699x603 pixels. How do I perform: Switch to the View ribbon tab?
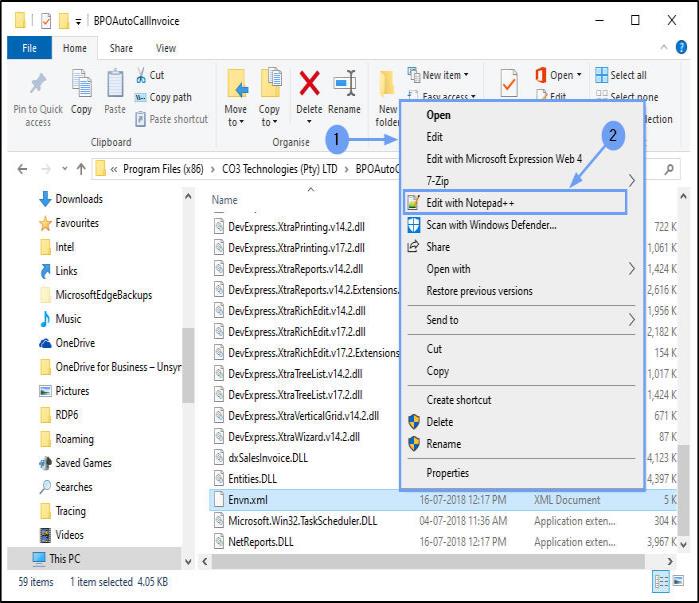click(166, 48)
